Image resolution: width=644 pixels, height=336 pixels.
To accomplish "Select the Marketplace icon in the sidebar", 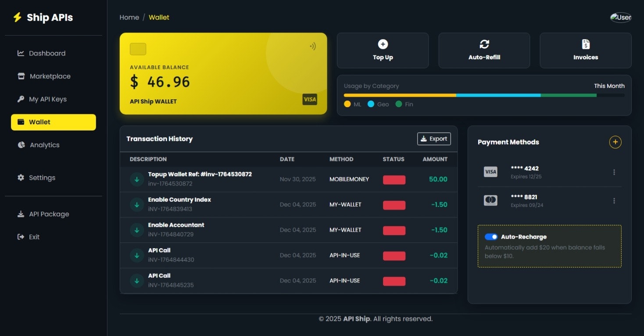I will pos(21,76).
